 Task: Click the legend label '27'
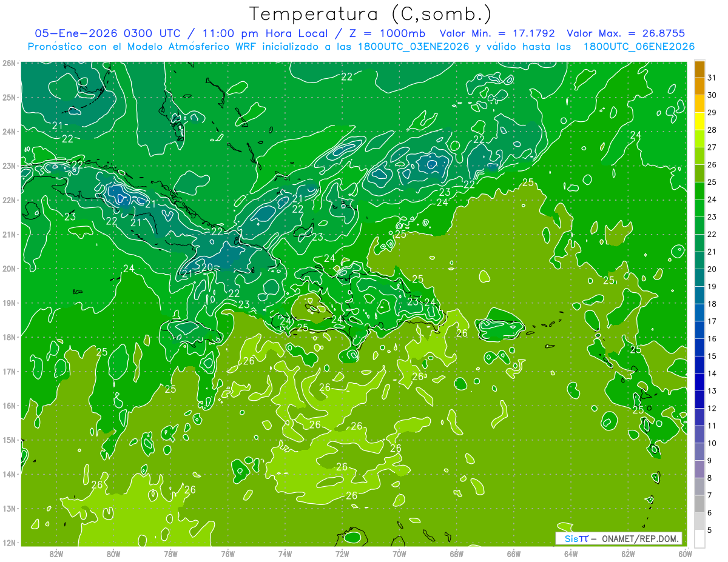pos(712,147)
